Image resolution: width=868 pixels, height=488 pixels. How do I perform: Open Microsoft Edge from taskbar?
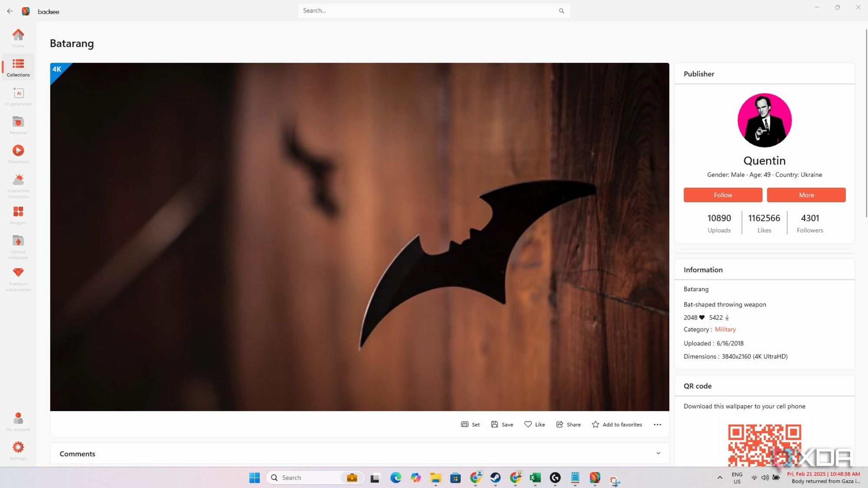[395, 478]
